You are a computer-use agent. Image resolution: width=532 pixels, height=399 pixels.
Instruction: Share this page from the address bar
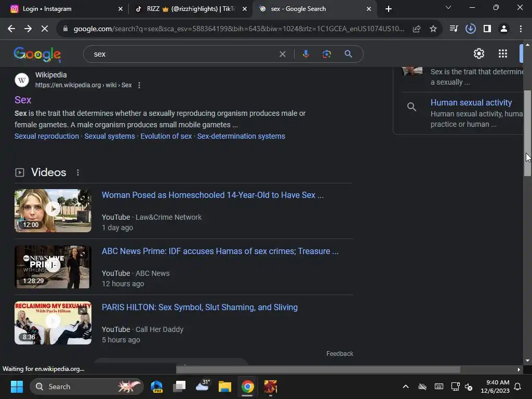pyautogui.click(x=417, y=29)
